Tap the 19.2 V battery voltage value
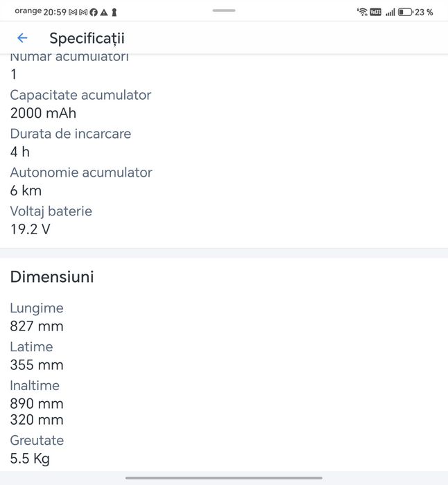The image size is (448, 485). coord(30,229)
